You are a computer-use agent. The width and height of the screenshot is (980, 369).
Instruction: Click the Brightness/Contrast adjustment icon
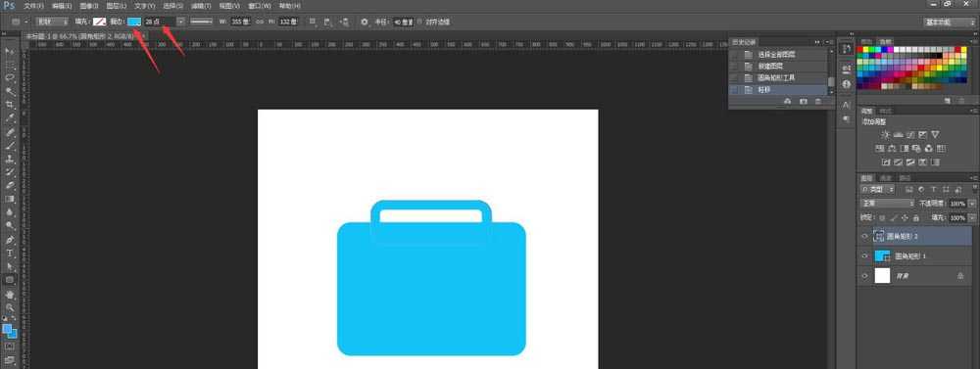click(x=885, y=135)
